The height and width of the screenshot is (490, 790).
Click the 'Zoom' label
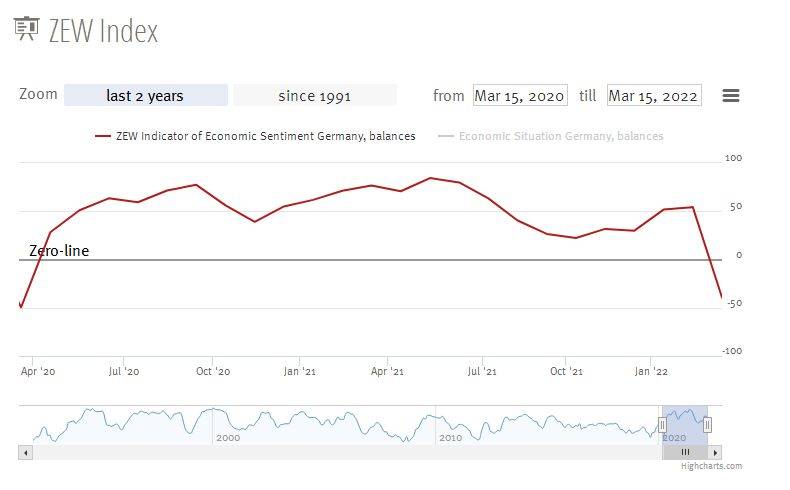point(38,94)
